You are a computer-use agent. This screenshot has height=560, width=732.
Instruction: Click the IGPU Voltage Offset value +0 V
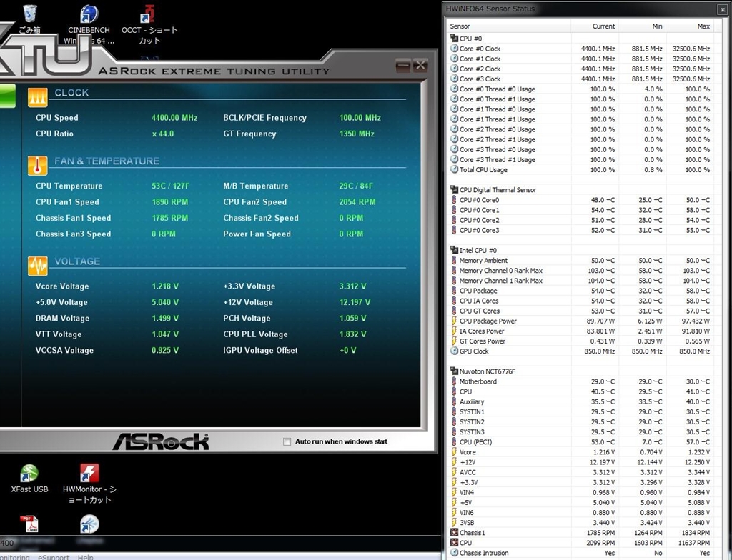[x=348, y=350]
